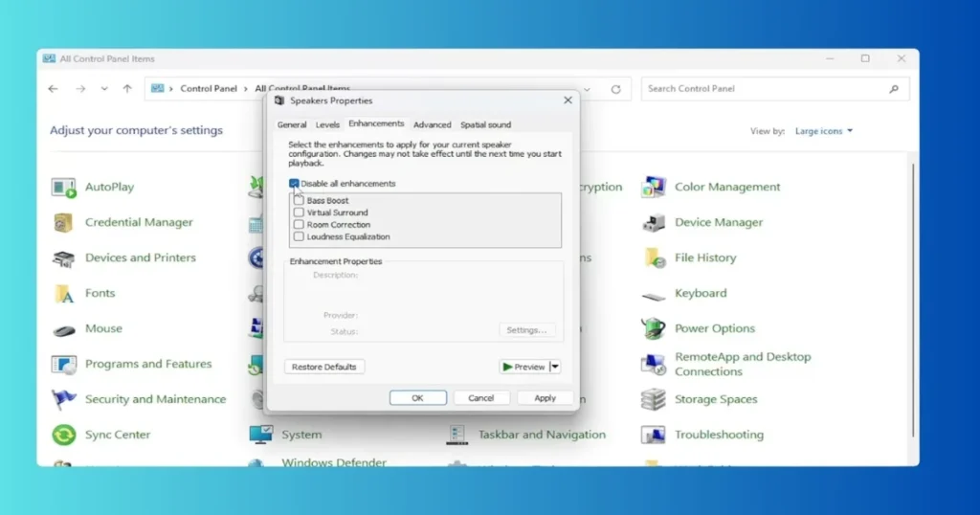This screenshot has width=980, height=515.
Task: Enable the Loudness Equalization checkbox
Action: point(299,236)
